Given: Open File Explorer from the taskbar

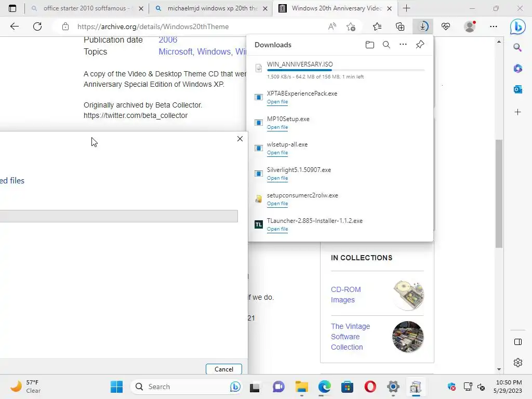Looking at the screenshot, I should [x=302, y=387].
